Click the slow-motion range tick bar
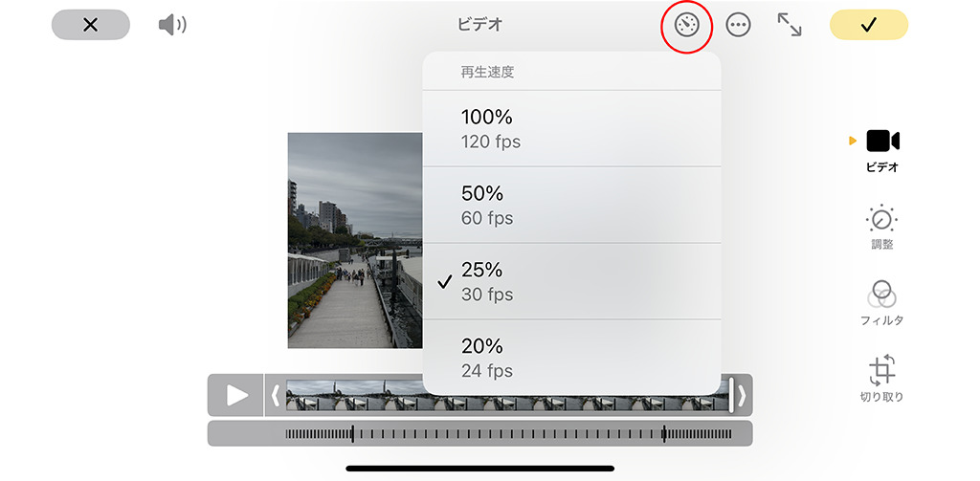The width and height of the screenshot is (980, 481). pyautogui.click(x=480, y=433)
